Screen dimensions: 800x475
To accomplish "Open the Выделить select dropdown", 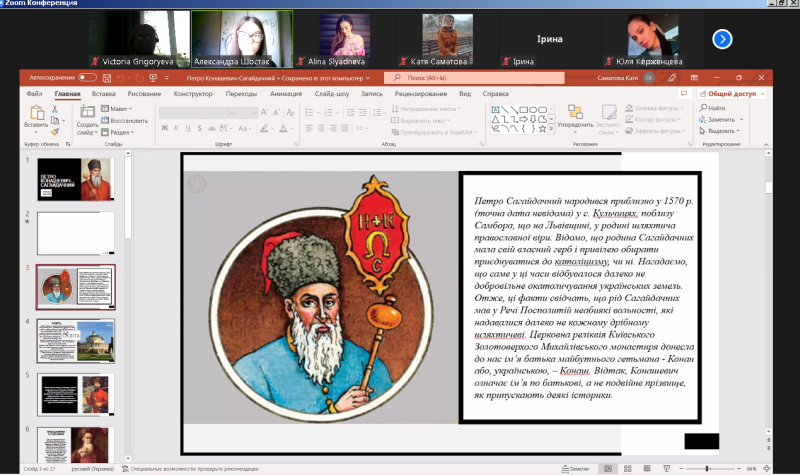I will click(719, 131).
